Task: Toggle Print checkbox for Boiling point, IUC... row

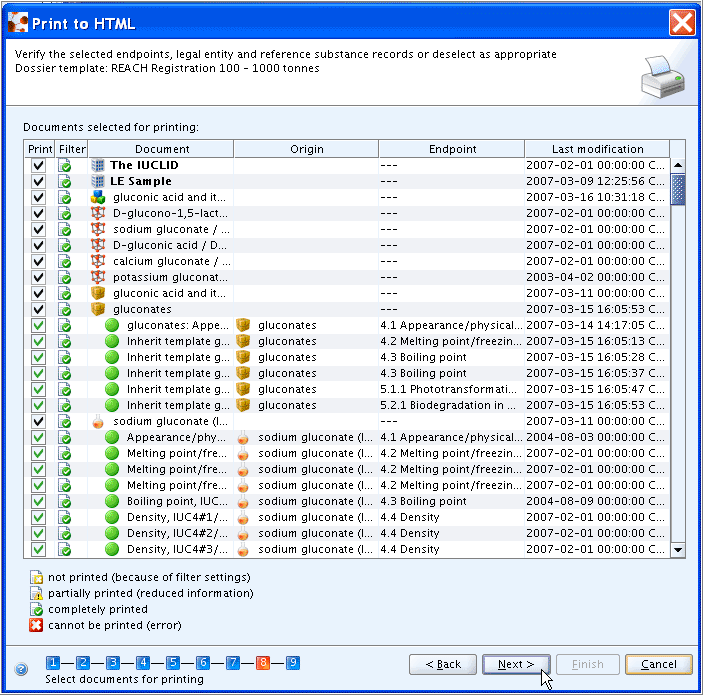Action: [x=39, y=501]
